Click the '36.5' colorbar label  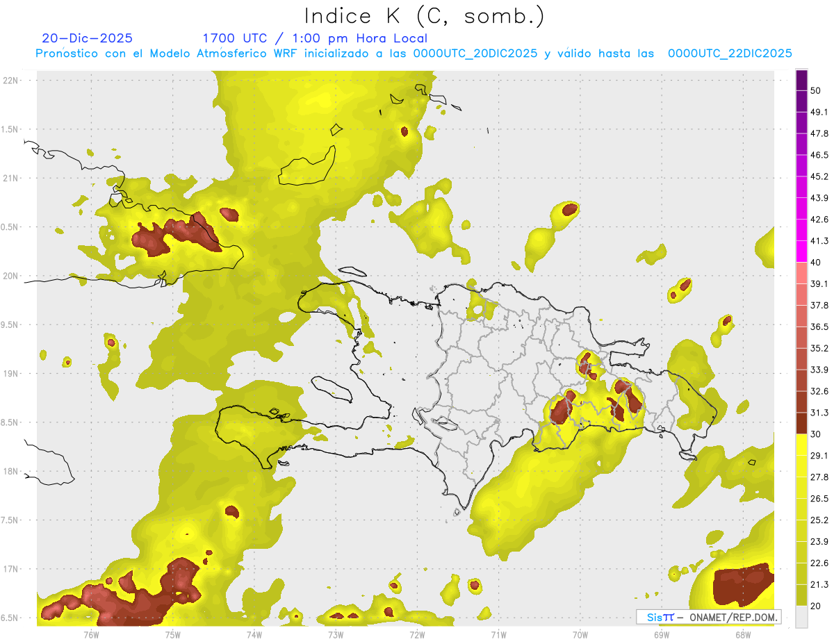[x=819, y=327]
